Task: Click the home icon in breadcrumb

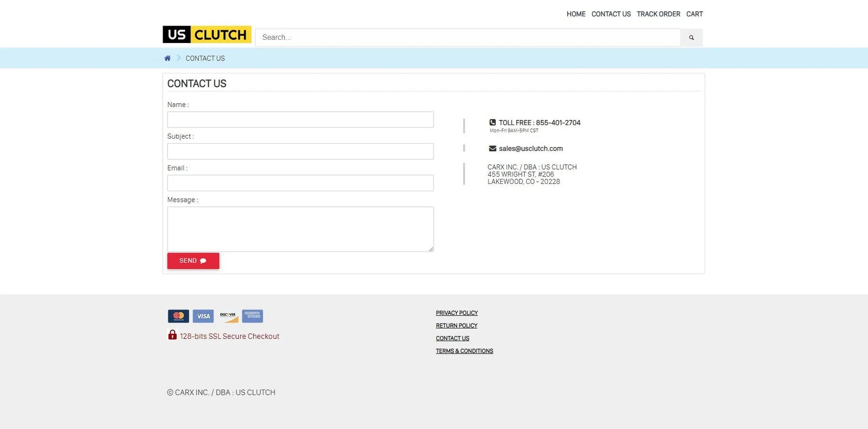Action: 167,58
